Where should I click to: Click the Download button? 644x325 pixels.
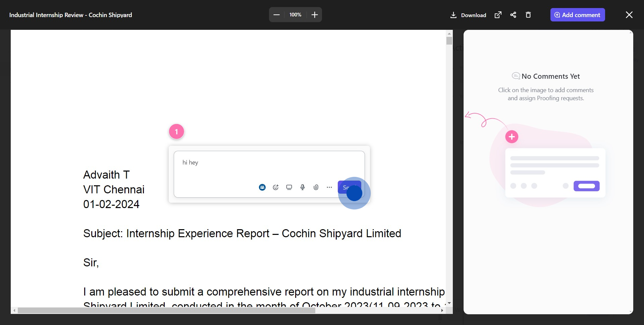pyautogui.click(x=468, y=15)
